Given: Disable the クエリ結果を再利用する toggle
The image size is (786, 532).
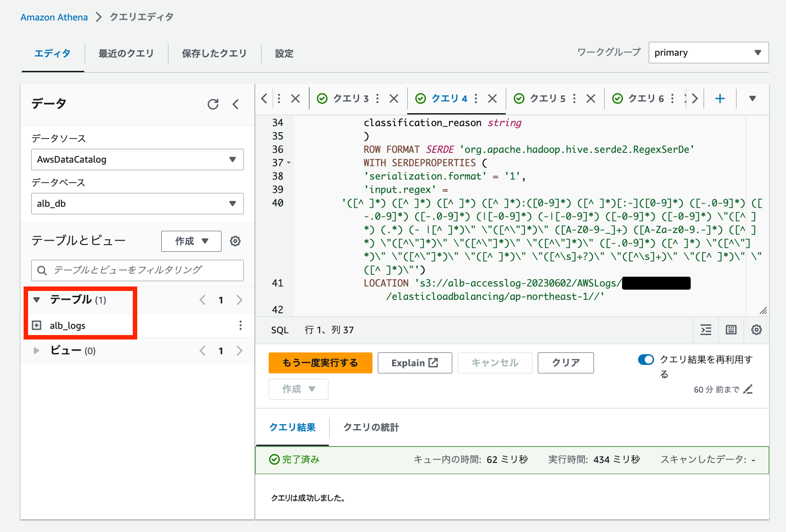Looking at the screenshot, I should (646, 360).
